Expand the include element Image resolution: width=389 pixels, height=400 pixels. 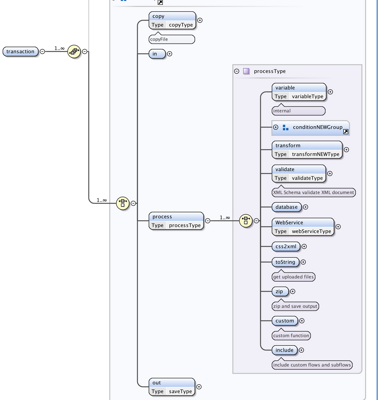click(x=301, y=350)
